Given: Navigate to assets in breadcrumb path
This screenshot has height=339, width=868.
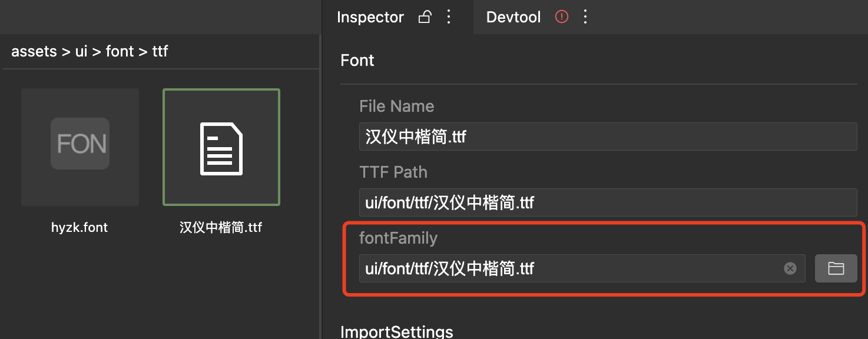Looking at the screenshot, I should (x=34, y=51).
